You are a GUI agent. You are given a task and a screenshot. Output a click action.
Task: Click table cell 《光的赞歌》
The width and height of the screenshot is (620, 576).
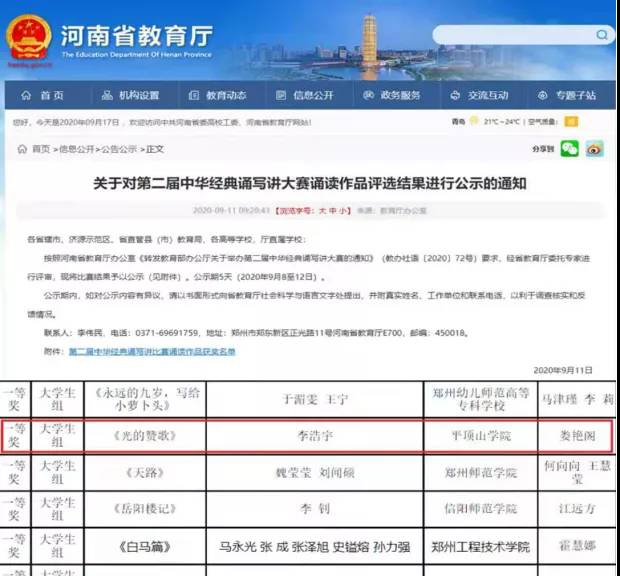(145, 436)
